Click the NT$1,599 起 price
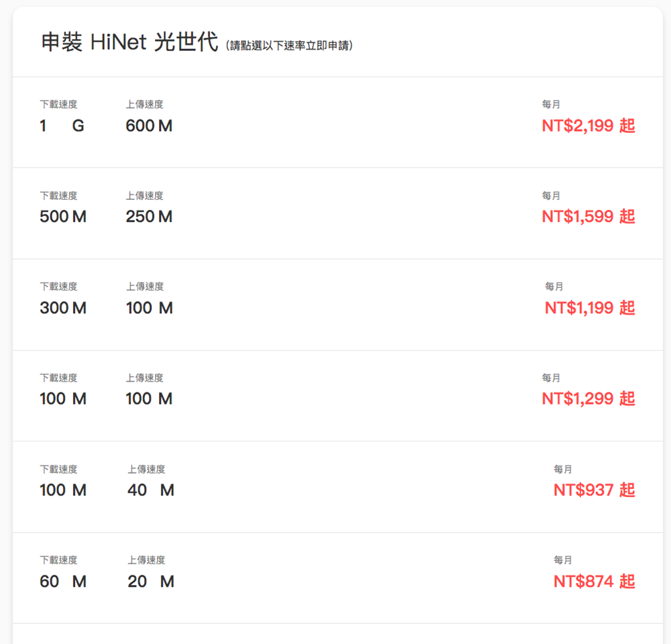Viewport: 671px width, 644px height. 588,217
